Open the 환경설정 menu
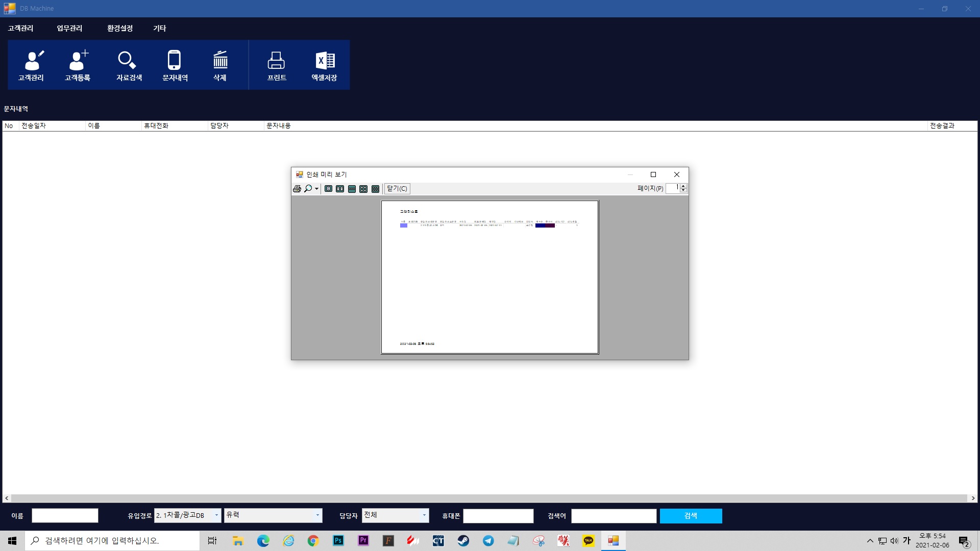The width and height of the screenshot is (980, 551). tap(119, 28)
